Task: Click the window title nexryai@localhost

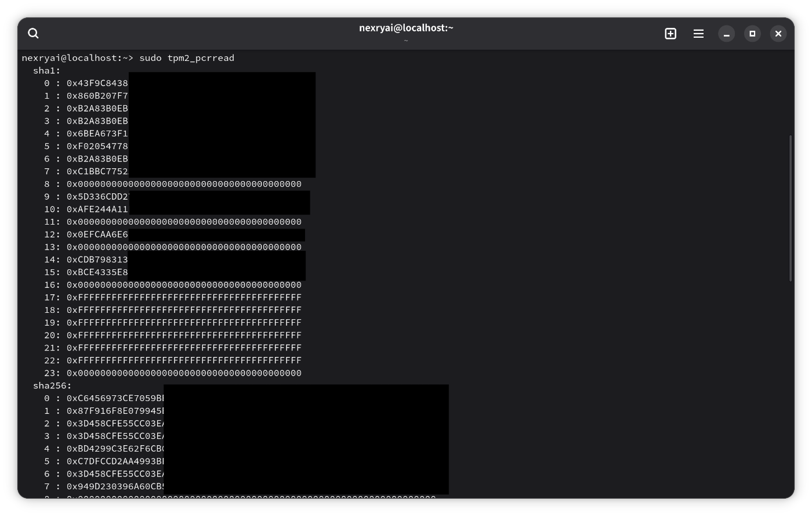Action: [406, 27]
